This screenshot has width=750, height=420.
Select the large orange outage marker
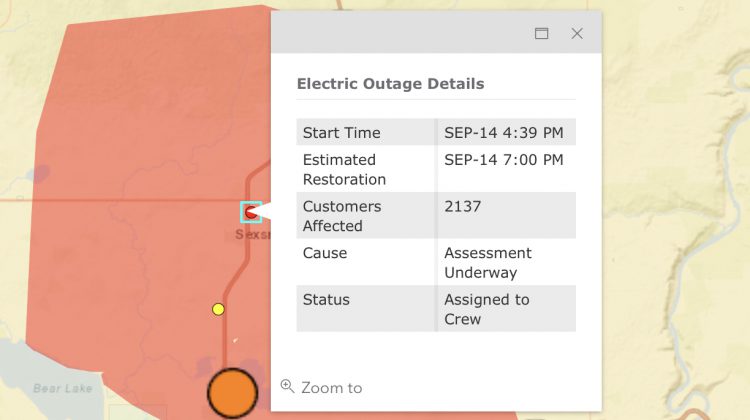click(x=232, y=393)
